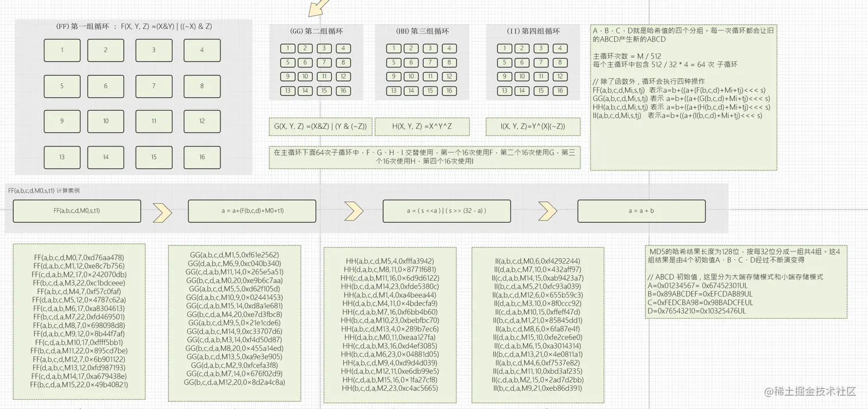Click box 16 in the GG group
Screen dimensions: 868x409
(x=343, y=91)
